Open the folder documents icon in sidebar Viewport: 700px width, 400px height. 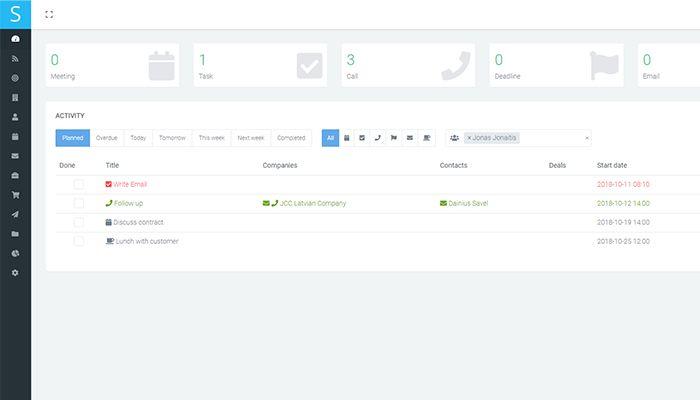click(15, 234)
